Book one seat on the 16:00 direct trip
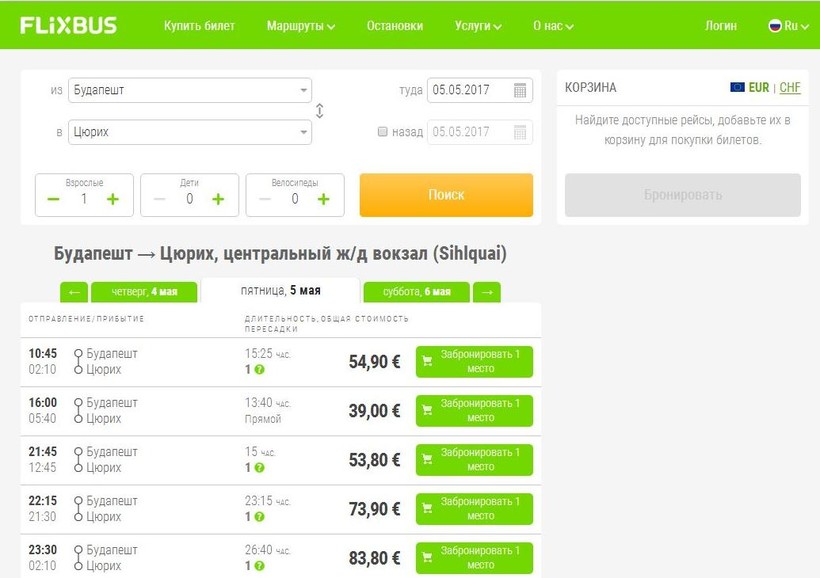 pos(474,410)
